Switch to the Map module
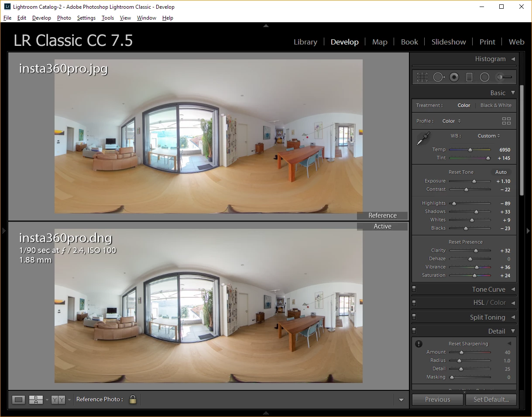The width and height of the screenshot is (532, 417). 380,42
